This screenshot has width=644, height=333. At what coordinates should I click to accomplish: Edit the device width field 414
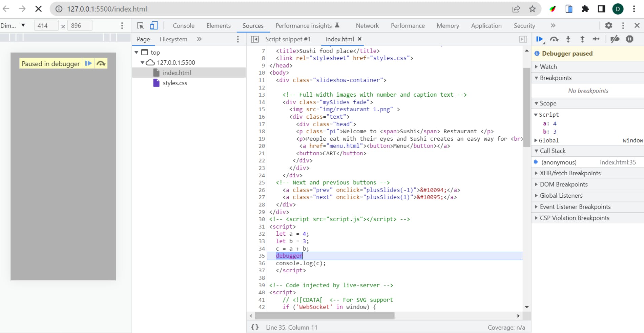46,25
